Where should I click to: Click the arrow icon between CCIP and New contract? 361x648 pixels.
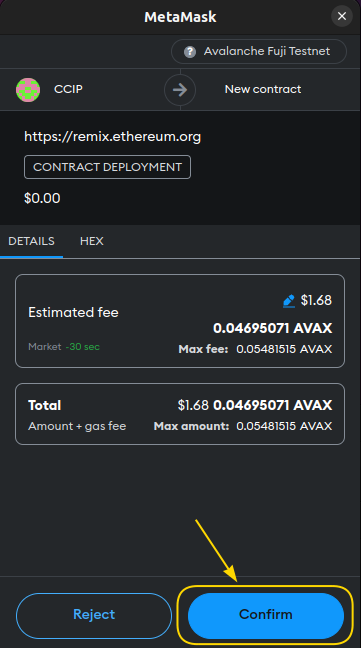[180, 89]
